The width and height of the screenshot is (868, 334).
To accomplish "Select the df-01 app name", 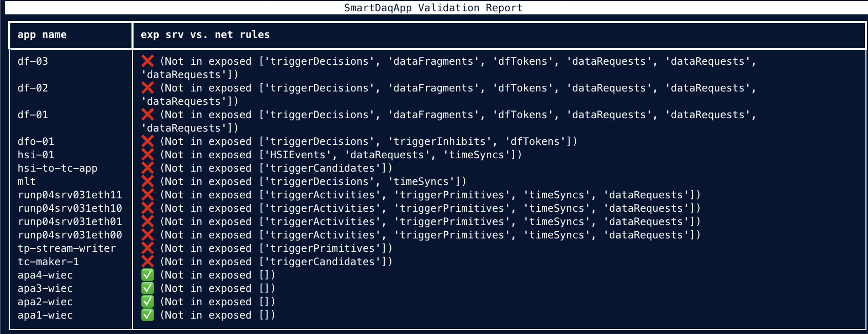I will coord(33,115).
